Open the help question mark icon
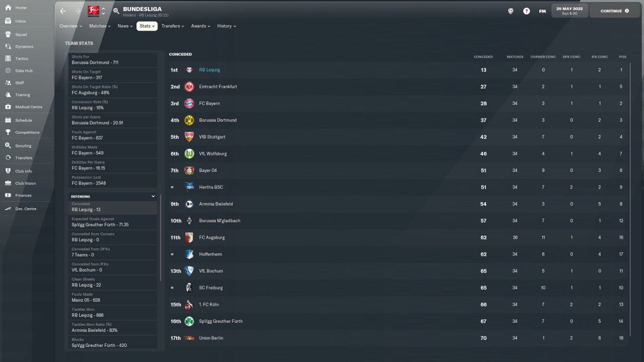The width and height of the screenshot is (644, 362). click(526, 11)
